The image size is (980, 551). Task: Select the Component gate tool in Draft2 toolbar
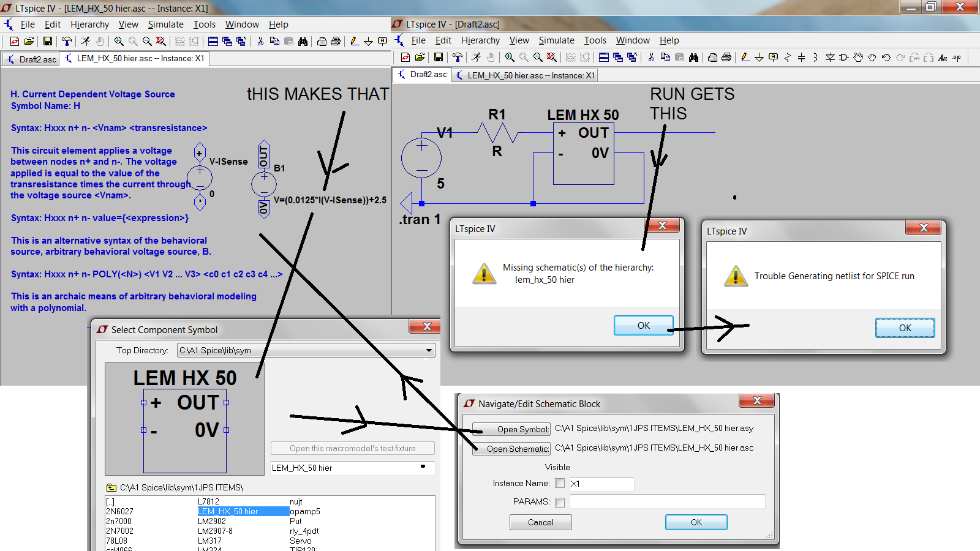point(843,57)
